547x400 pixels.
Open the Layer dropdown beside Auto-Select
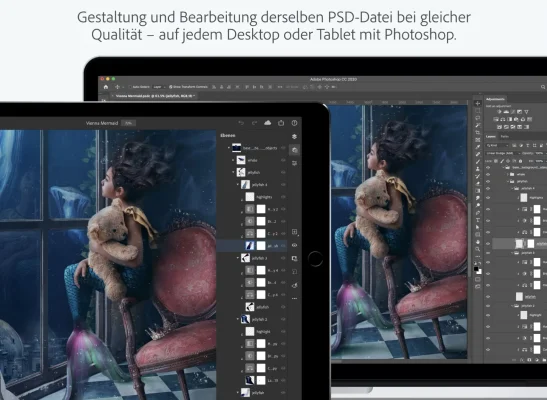point(159,87)
